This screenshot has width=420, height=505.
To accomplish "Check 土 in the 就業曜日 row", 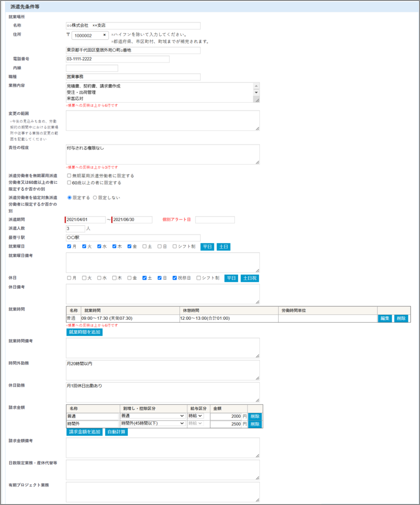I will pyautogui.click(x=144, y=246).
